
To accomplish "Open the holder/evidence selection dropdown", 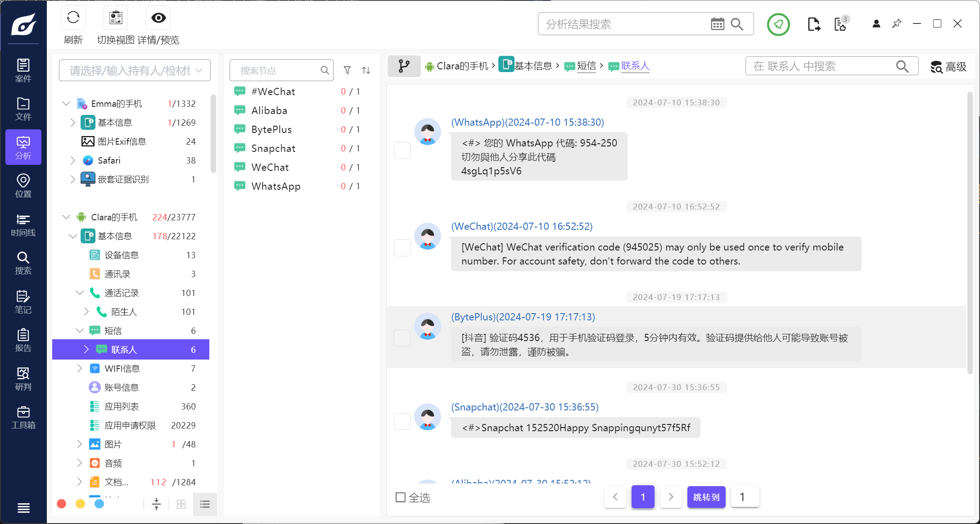I will click(135, 70).
